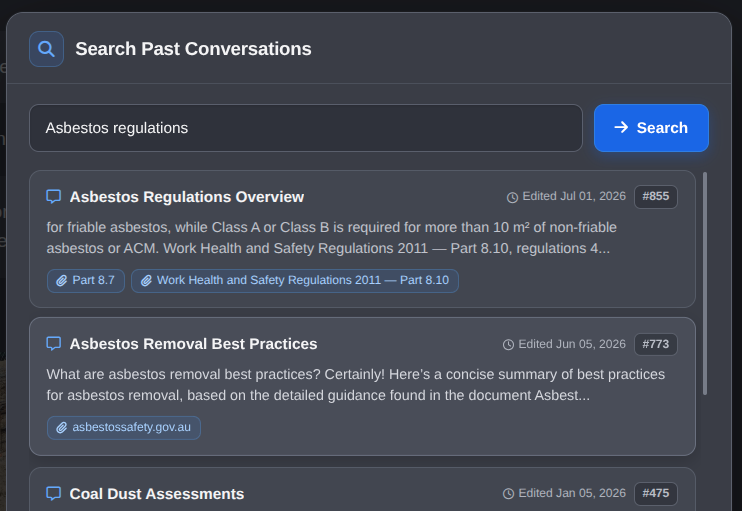The image size is (742, 511).
Task: Focus the 'Asbestos regulations' search field
Action: coord(306,128)
